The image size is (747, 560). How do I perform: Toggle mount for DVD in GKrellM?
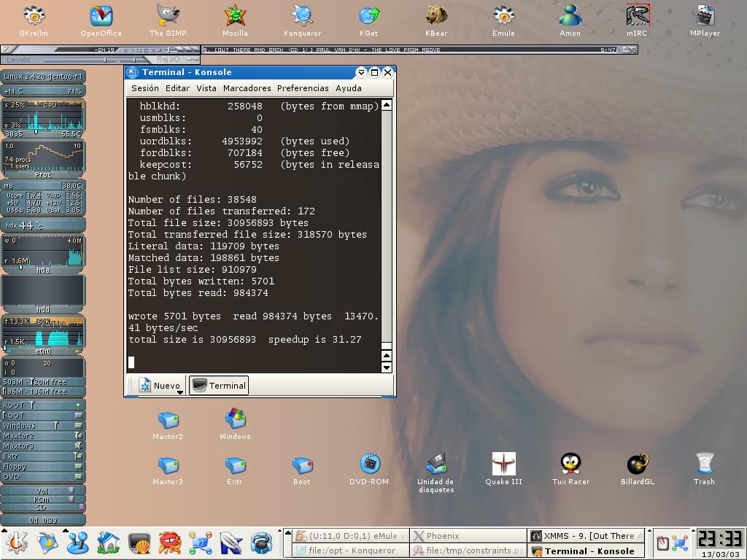(78, 477)
